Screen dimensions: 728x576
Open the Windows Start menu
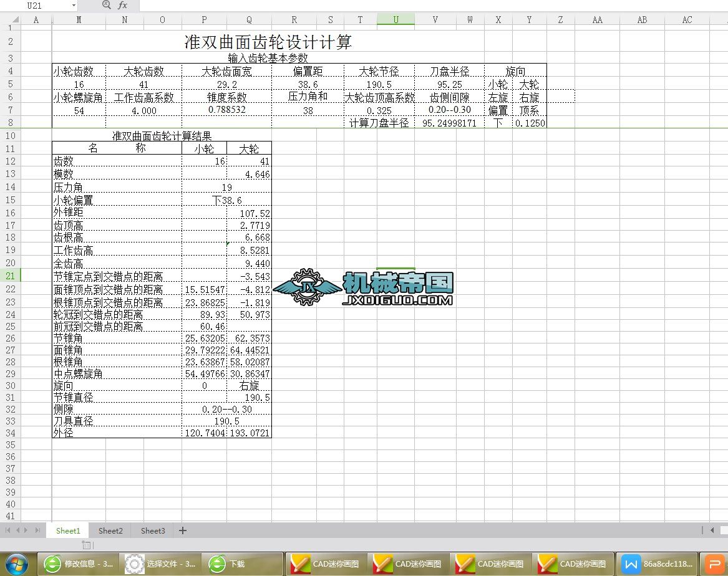[17, 564]
